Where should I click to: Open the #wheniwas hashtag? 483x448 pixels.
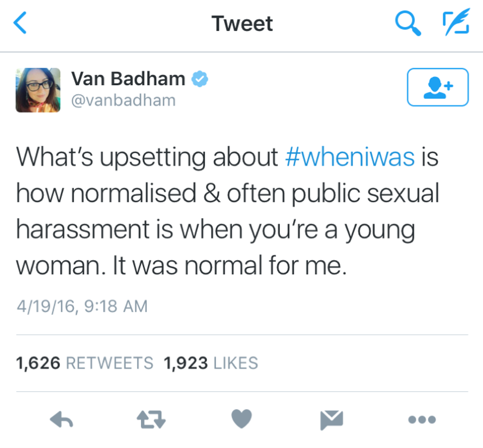[x=350, y=158]
